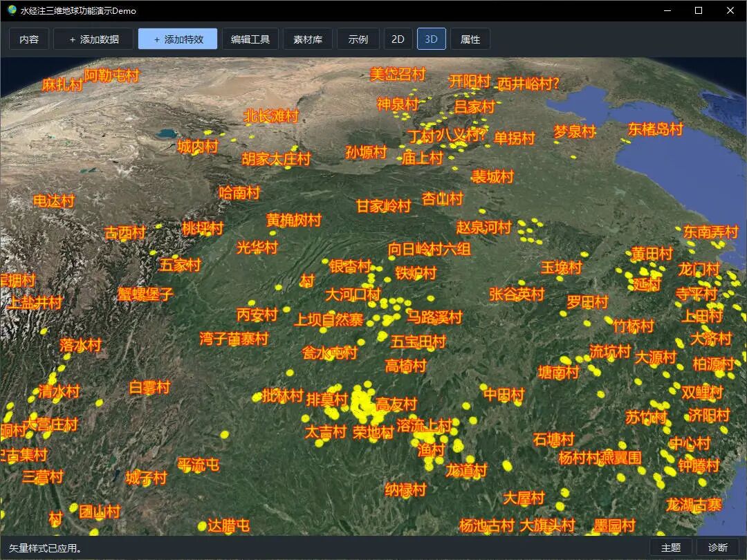
Task: Select the 麻扎村 map label
Action: tap(62, 84)
